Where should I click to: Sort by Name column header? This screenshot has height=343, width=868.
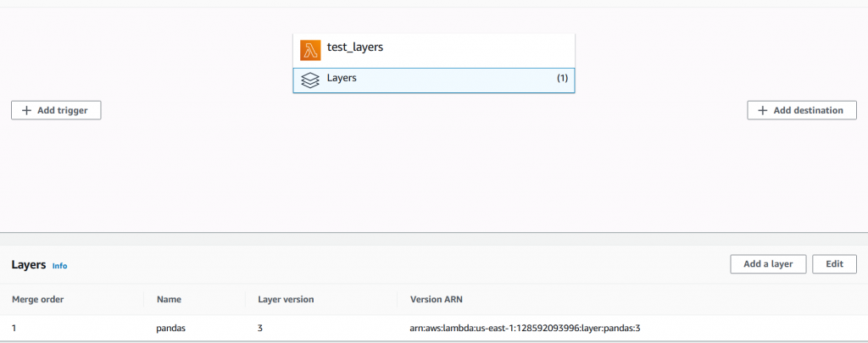[x=169, y=299]
